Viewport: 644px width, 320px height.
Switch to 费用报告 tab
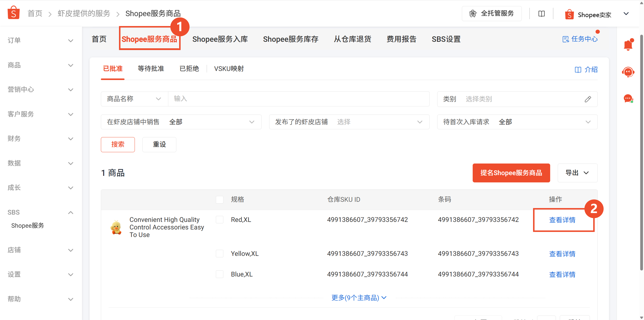[x=401, y=39]
